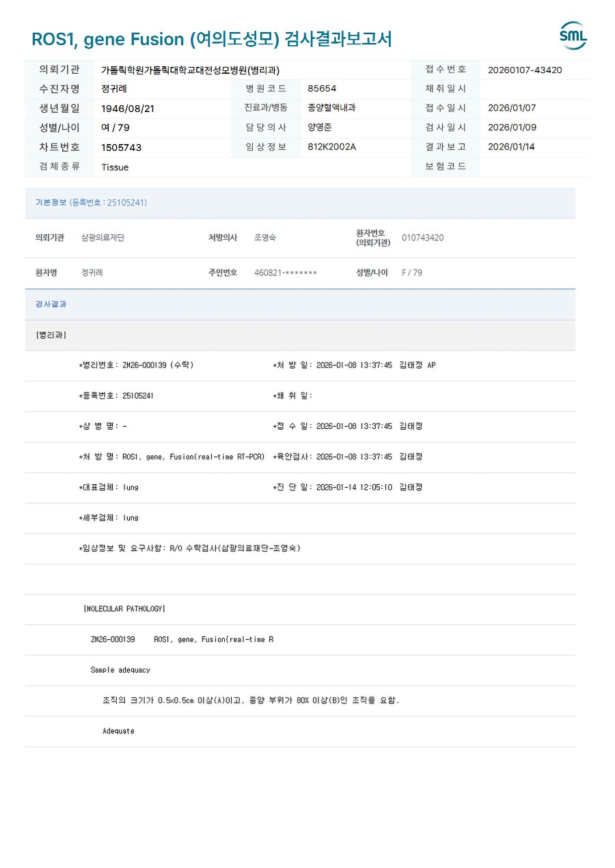Select *접 수 일 timestamp line

[347, 426]
